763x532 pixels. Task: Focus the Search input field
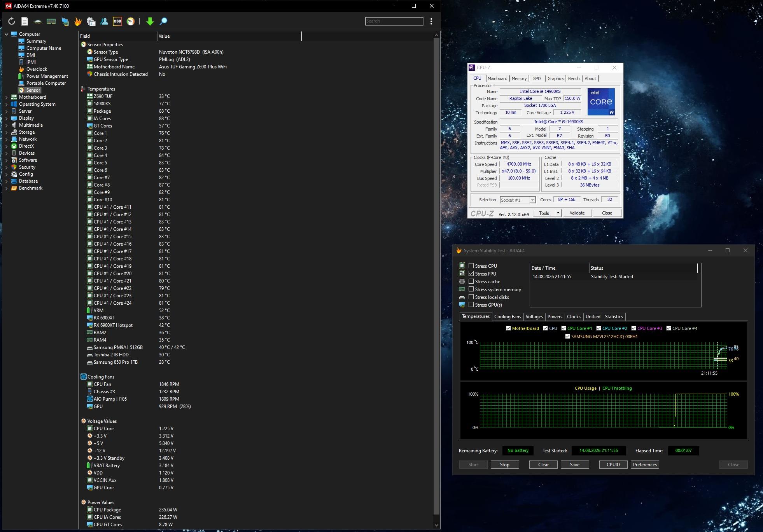(394, 21)
